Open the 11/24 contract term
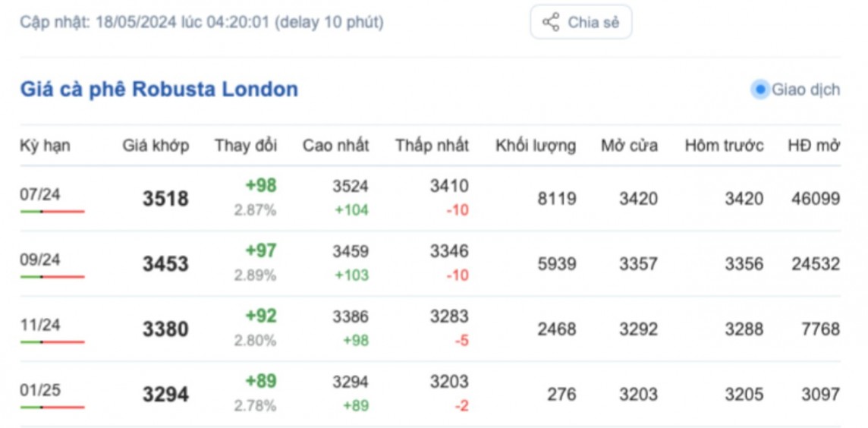The width and height of the screenshot is (868, 428). [40, 325]
